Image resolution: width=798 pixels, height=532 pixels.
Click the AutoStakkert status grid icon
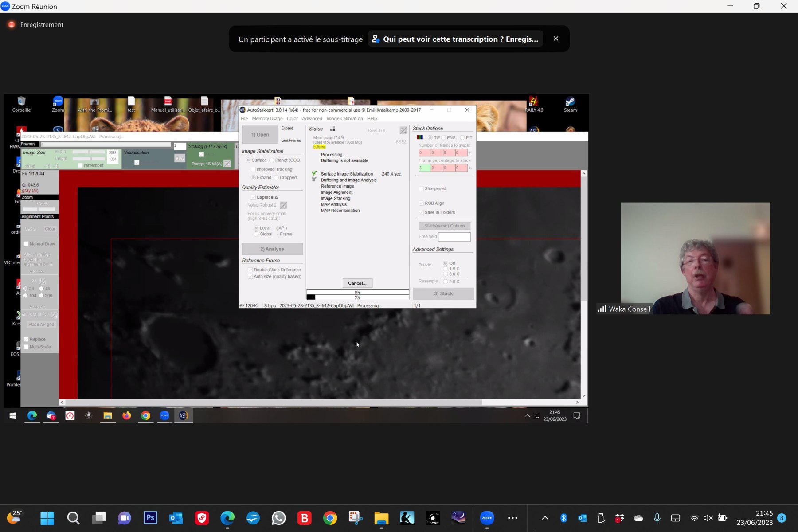pos(332,129)
